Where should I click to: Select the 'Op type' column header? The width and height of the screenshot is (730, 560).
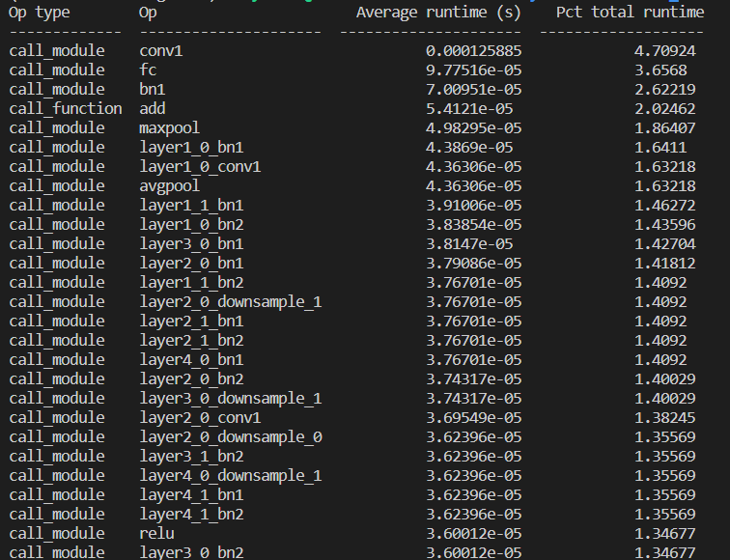[39, 13]
